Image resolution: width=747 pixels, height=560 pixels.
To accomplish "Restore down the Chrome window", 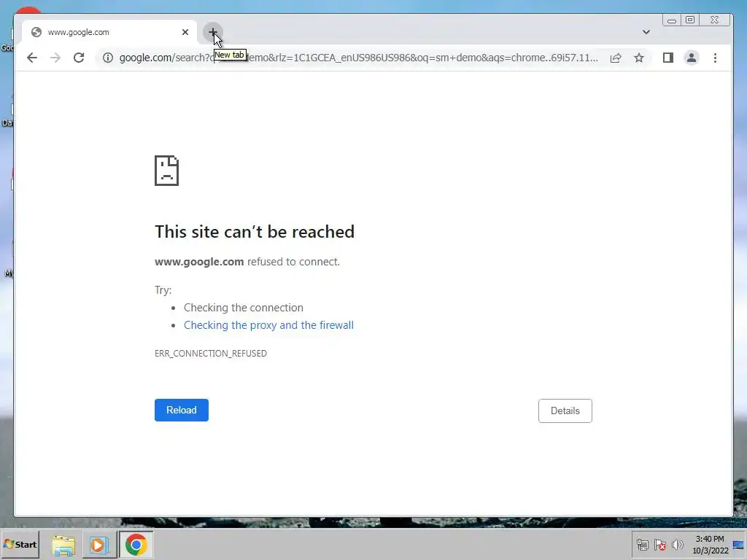I will (690, 20).
